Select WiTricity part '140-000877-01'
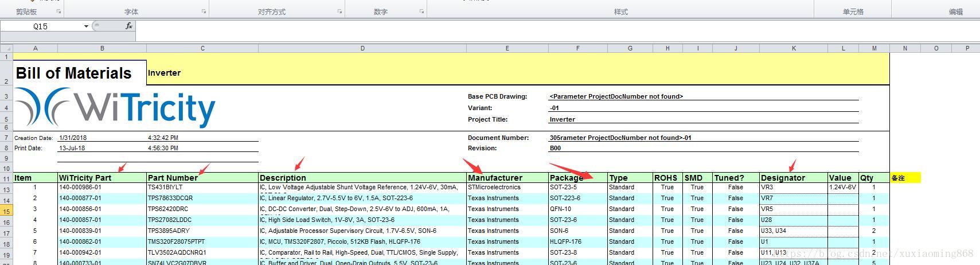Image resolution: width=980 pixels, height=265 pixels. click(102, 198)
